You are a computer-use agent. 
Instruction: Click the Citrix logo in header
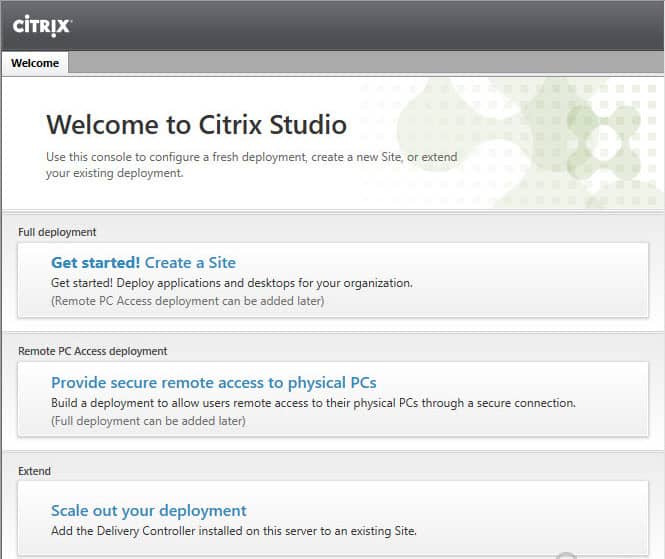(x=42, y=26)
